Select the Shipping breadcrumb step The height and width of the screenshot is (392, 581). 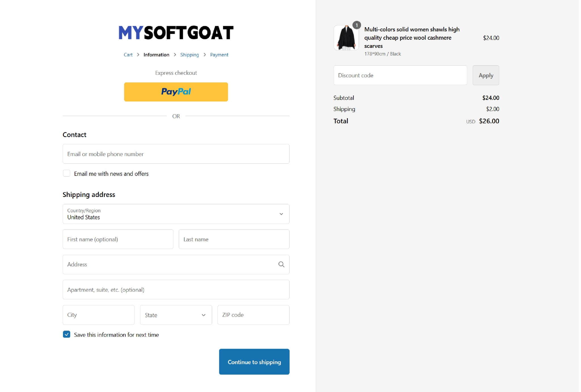(190, 55)
